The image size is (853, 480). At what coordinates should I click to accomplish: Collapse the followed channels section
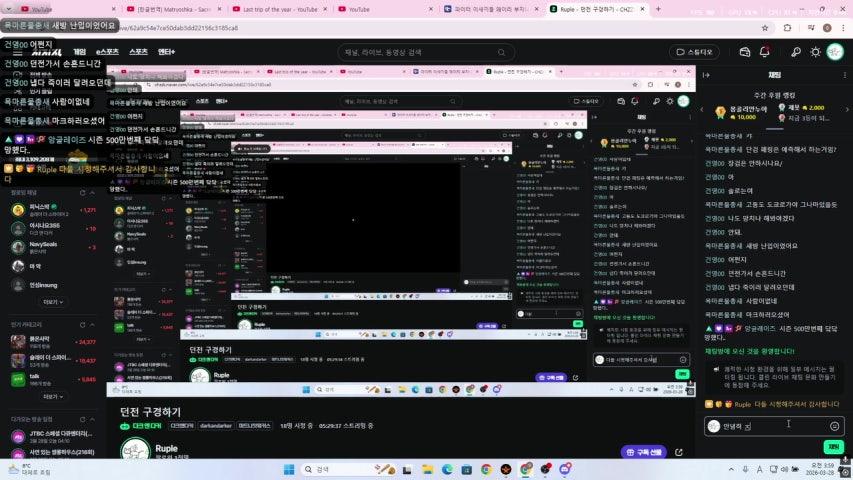92,193
